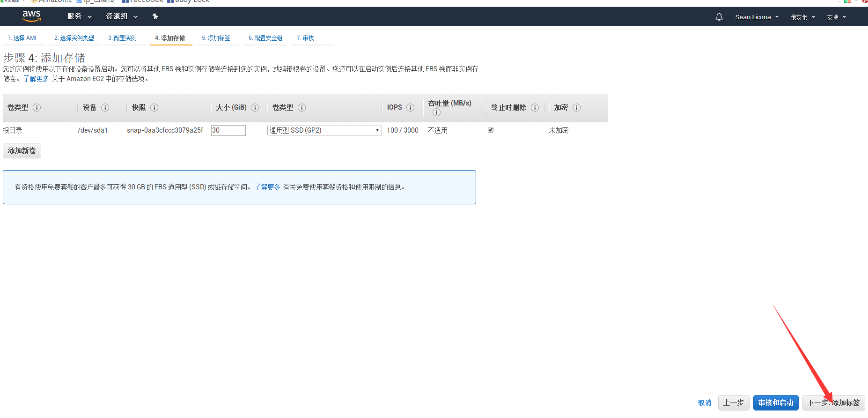The width and height of the screenshot is (868, 418).
Task: Click the pin shortcut icon in navbar
Action: (x=155, y=16)
